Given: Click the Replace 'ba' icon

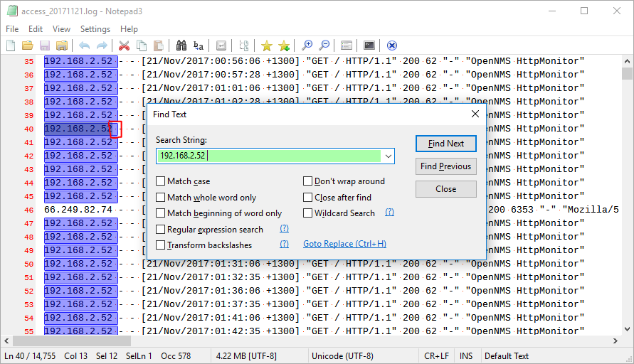Looking at the screenshot, I should [198, 45].
